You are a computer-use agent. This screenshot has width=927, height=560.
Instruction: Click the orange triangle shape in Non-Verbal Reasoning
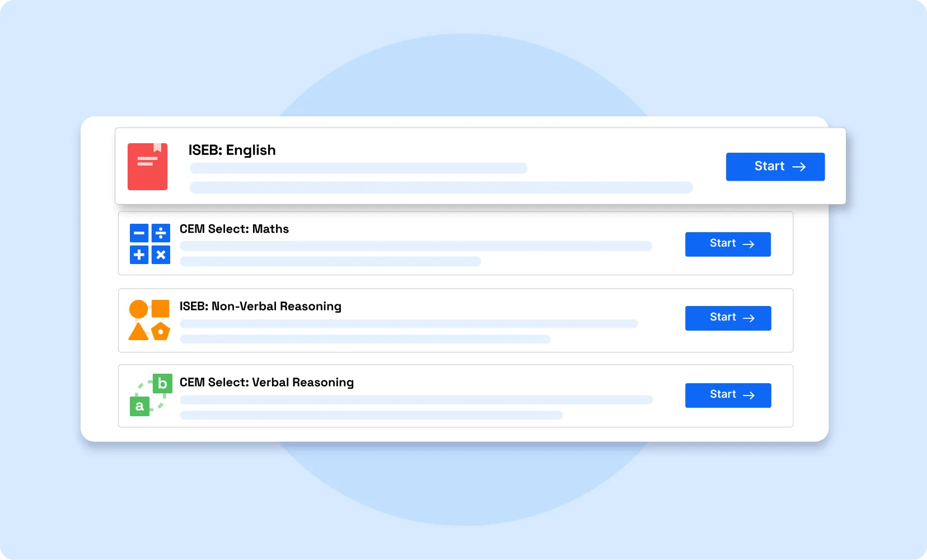[138, 332]
